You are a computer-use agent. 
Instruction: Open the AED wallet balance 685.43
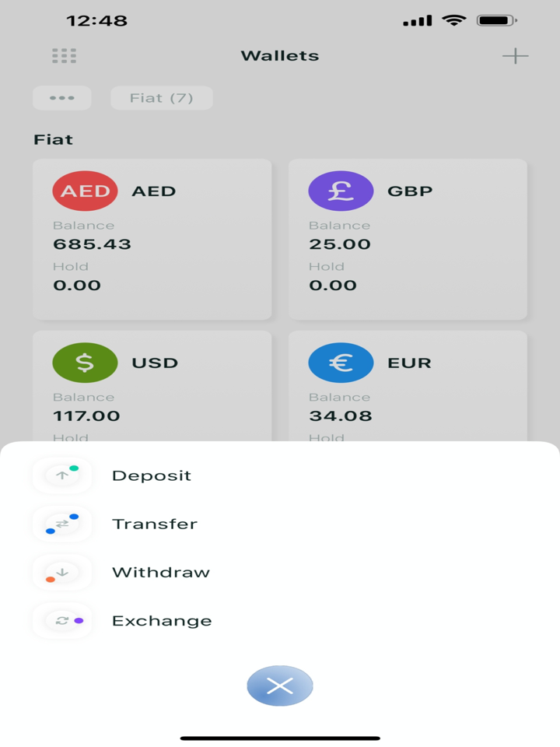(92, 244)
